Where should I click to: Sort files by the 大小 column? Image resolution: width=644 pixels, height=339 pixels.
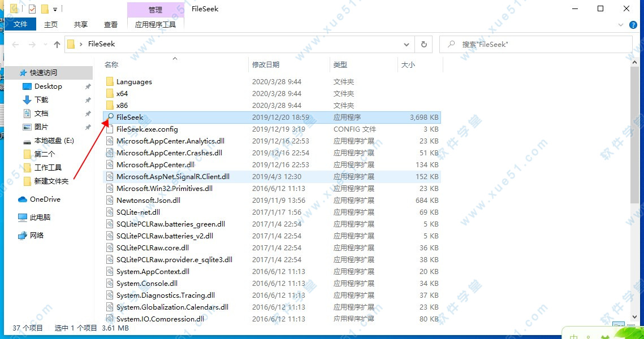coord(408,65)
